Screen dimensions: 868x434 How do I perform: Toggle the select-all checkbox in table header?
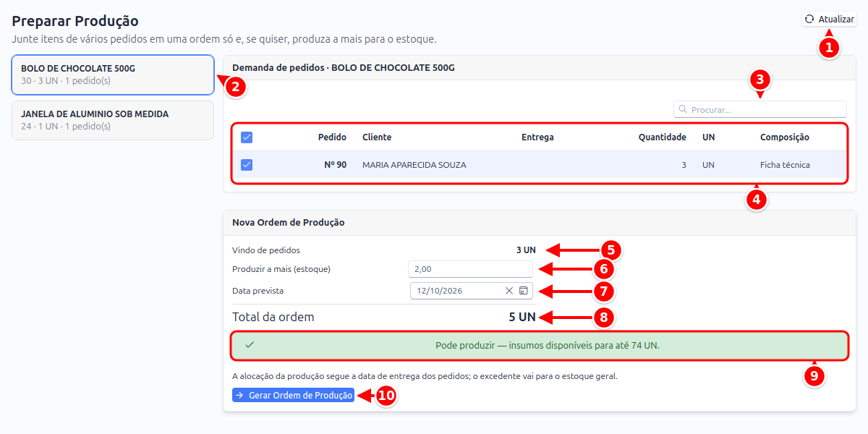tap(247, 137)
